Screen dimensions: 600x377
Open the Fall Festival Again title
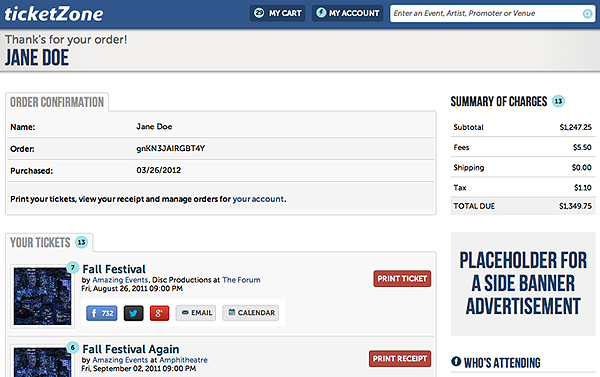(131, 349)
